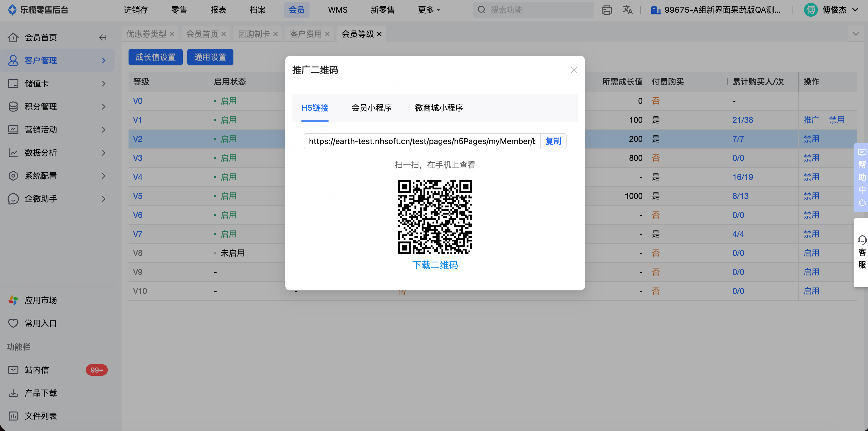This screenshot has height=431, width=868.
Task: Switch to 微商城小程序 tab
Action: point(439,108)
